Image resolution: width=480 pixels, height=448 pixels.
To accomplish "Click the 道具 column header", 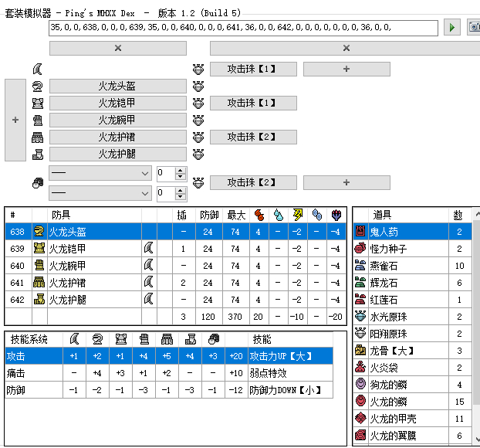I will click(x=408, y=215).
